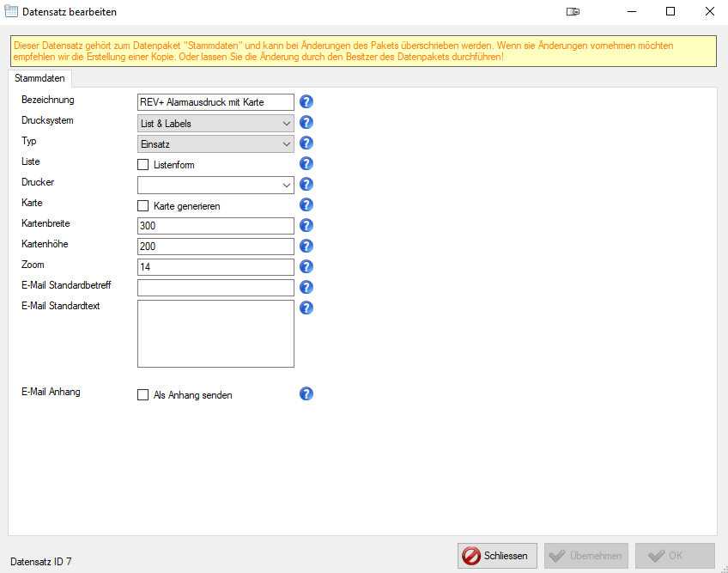
Task: Click help icon next to Bezeichnung field
Action: (x=306, y=102)
